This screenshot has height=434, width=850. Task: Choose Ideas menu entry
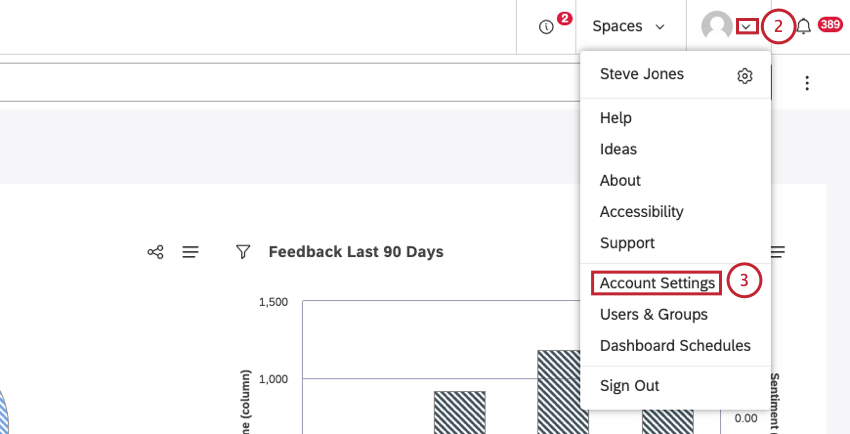coord(618,149)
